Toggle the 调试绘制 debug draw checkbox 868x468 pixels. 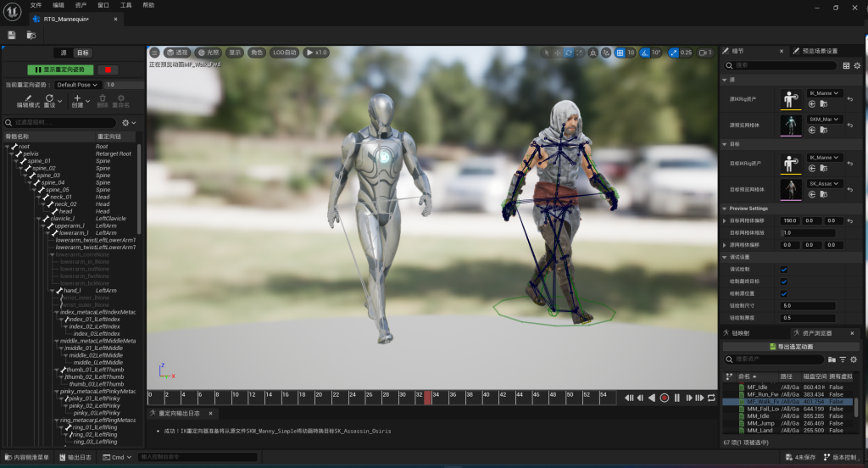pyautogui.click(x=783, y=269)
